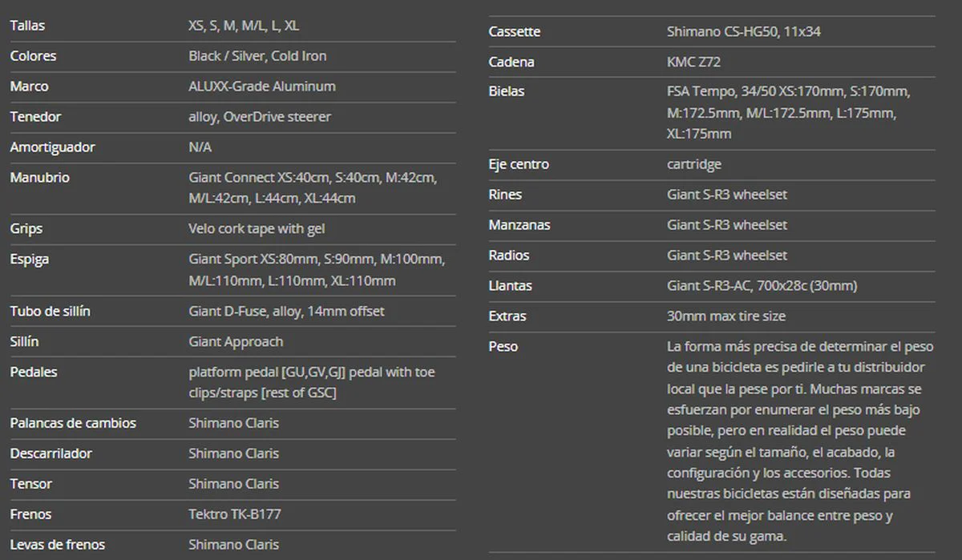Select the 'Espiga' row label

[x=29, y=260]
